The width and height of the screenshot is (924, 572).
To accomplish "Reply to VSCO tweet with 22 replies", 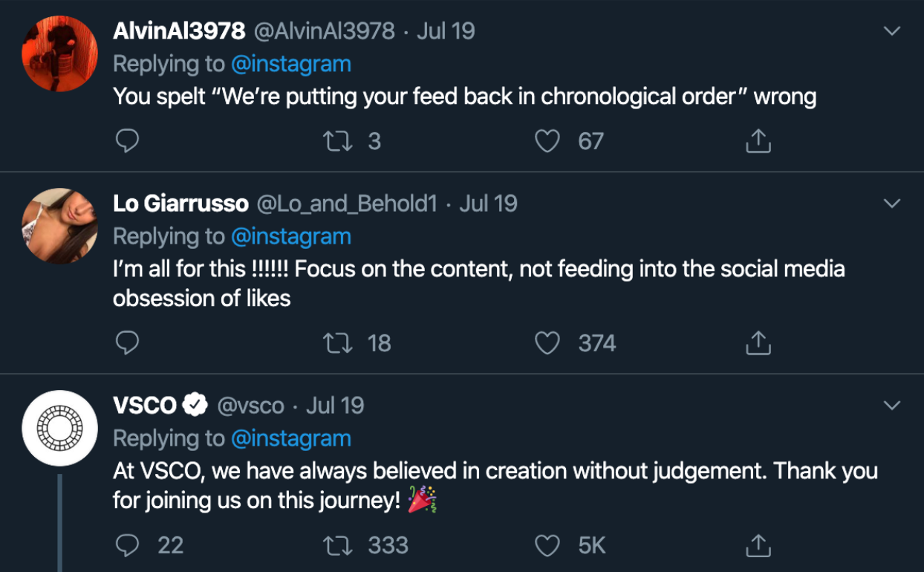I will pyautogui.click(x=128, y=546).
